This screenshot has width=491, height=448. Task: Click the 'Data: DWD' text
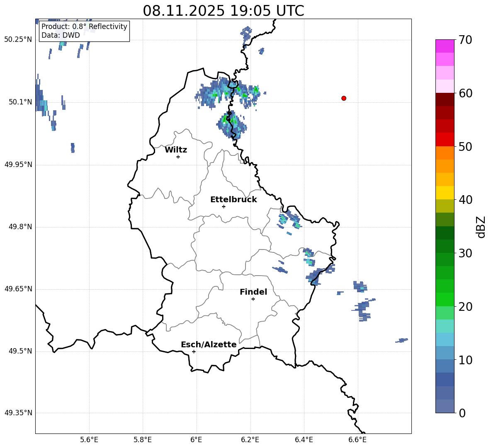pyautogui.click(x=61, y=35)
